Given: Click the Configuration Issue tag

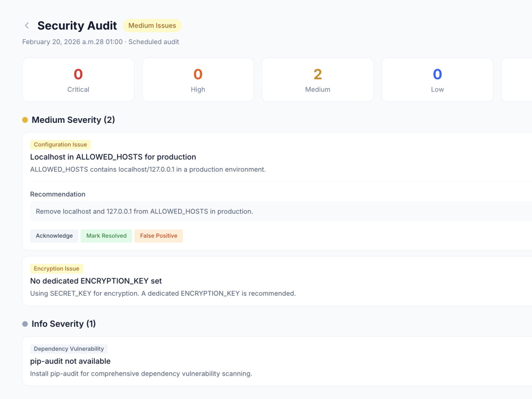Looking at the screenshot, I should (61, 145).
